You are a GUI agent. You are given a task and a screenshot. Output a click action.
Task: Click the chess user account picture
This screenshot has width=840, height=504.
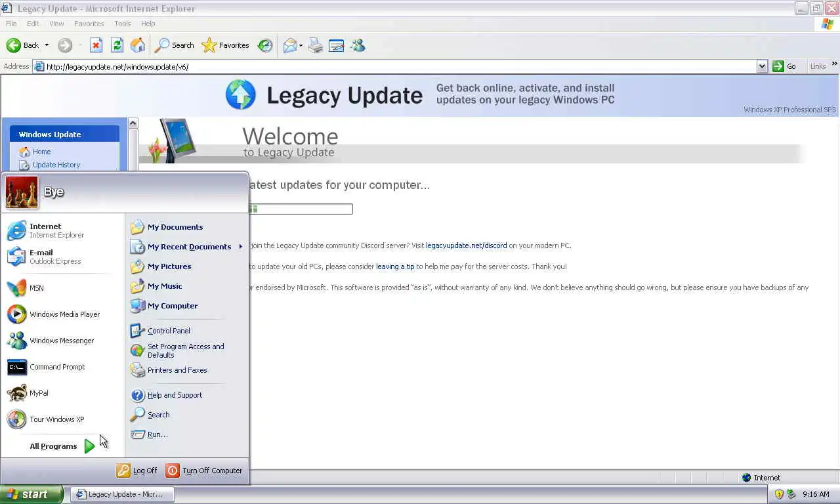pyautogui.click(x=22, y=192)
